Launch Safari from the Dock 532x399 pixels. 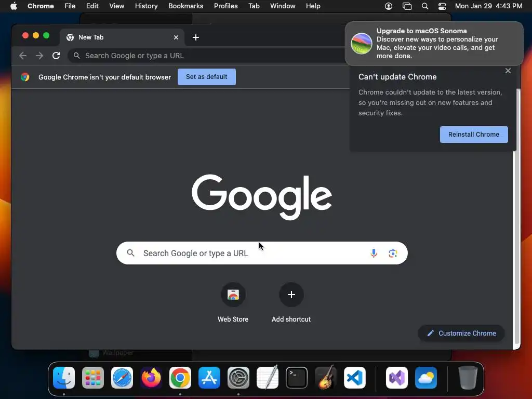pyautogui.click(x=122, y=378)
